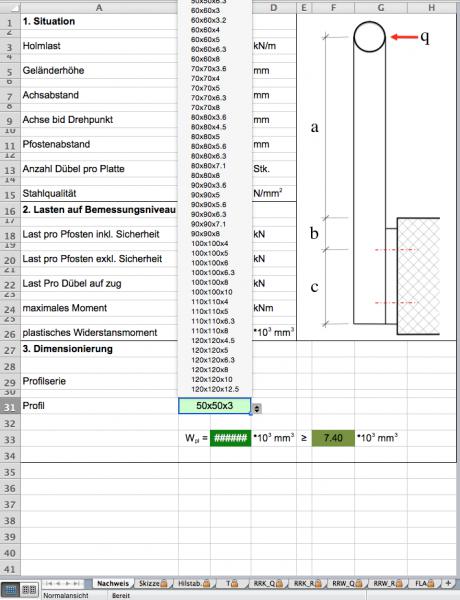Go to first sheet navigation arrow
Screen dimensions: 460x600
click(49, 583)
